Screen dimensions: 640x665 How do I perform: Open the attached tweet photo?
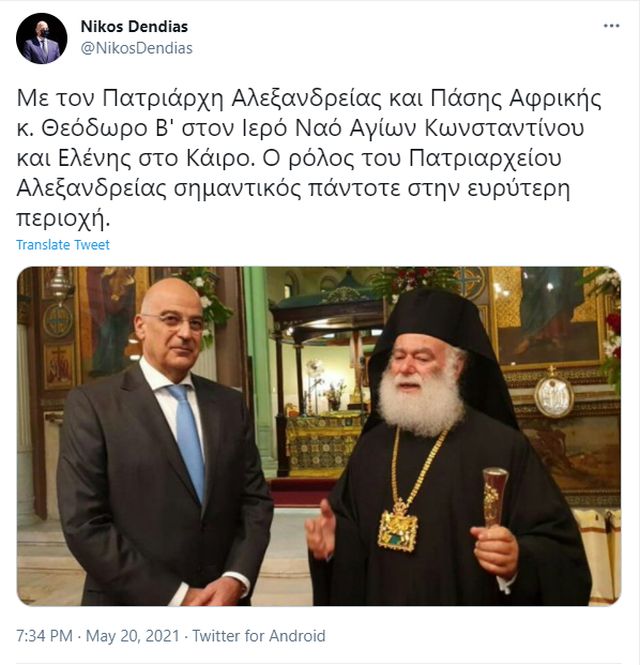(319, 436)
